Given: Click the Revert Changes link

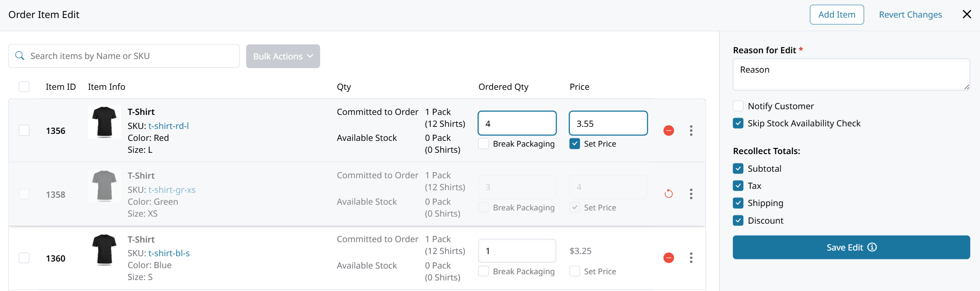Looking at the screenshot, I should (910, 15).
